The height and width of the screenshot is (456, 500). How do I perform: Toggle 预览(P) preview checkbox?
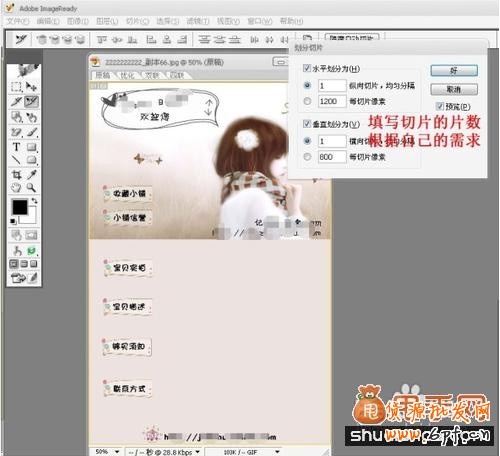click(440, 106)
